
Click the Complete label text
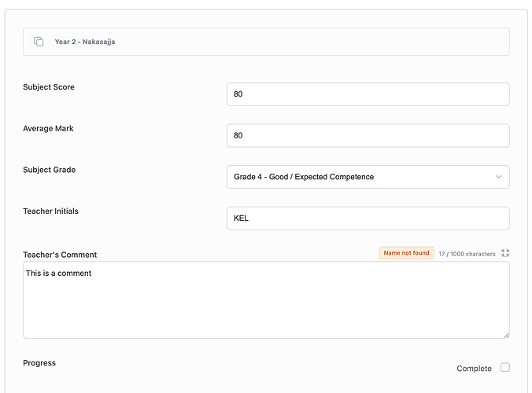tap(474, 369)
